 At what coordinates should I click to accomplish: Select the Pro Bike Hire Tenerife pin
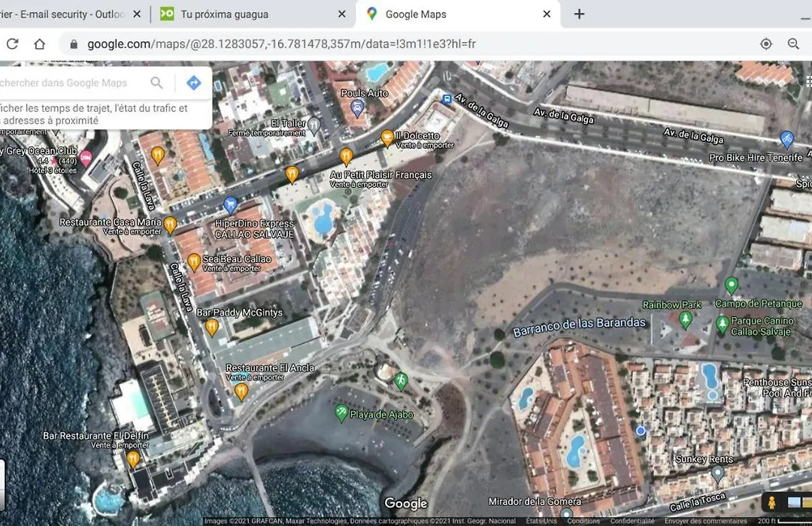pyautogui.click(x=786, y=139)
